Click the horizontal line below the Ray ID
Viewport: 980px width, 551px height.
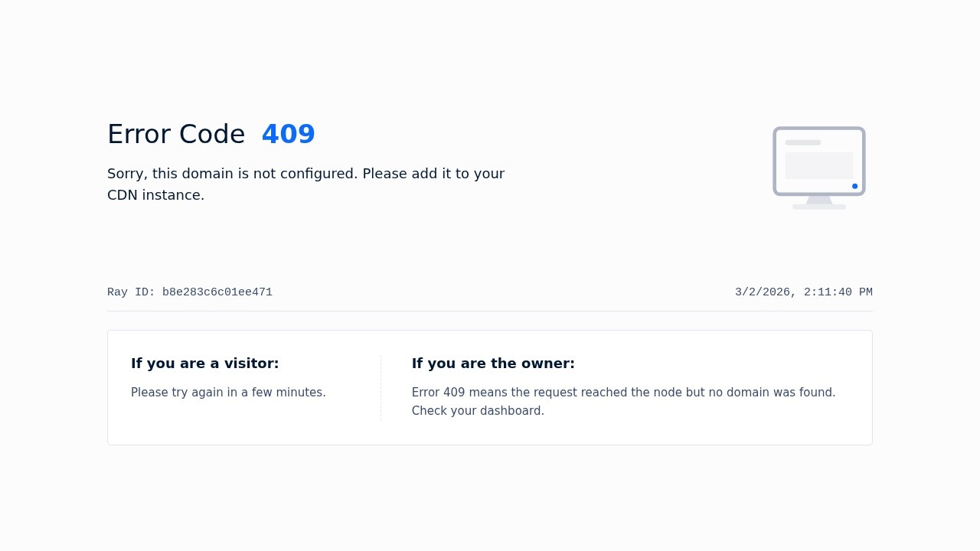(490, 311)
